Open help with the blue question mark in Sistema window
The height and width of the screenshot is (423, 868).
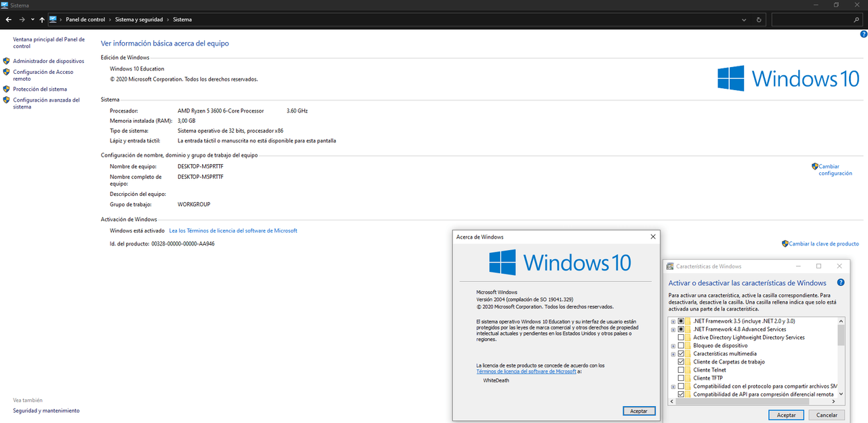tap(863, 33)
